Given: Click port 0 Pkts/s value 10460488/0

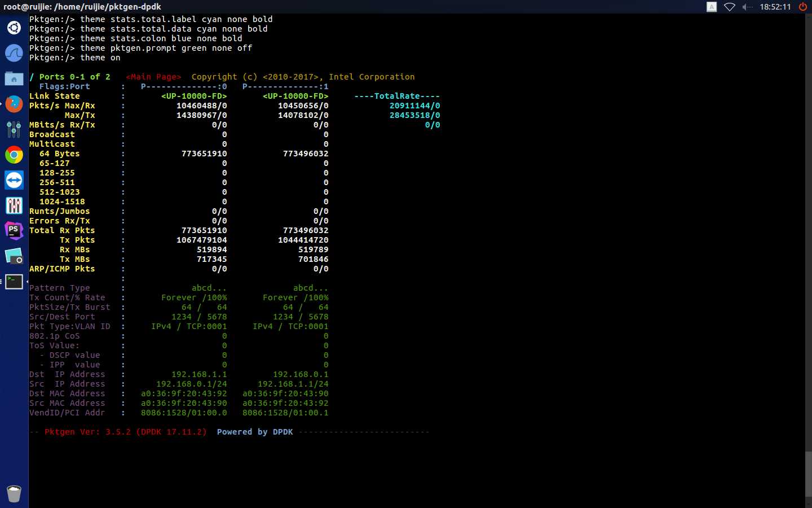Looking at the screenshot, I should pos(201,106).
